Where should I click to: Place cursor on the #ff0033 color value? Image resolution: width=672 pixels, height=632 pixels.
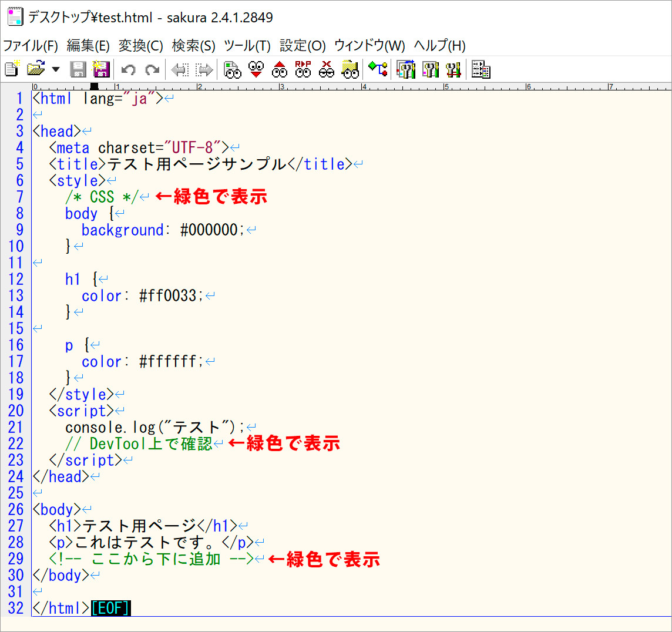point(170,296)
